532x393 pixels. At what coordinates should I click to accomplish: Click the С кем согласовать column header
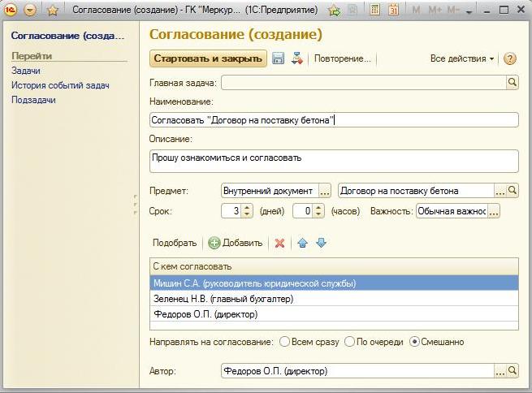click(x=334, y=266)
